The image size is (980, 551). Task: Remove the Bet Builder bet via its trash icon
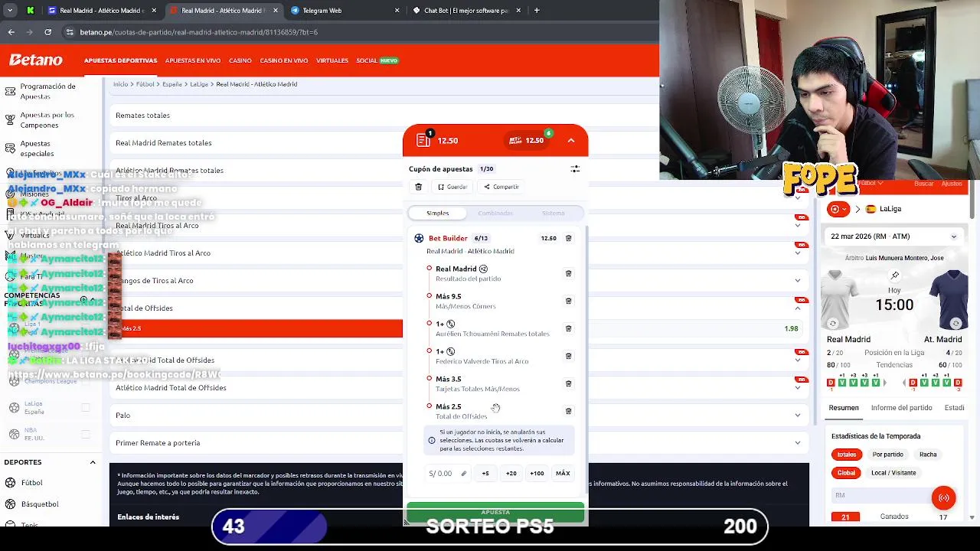tap(568, 238)
